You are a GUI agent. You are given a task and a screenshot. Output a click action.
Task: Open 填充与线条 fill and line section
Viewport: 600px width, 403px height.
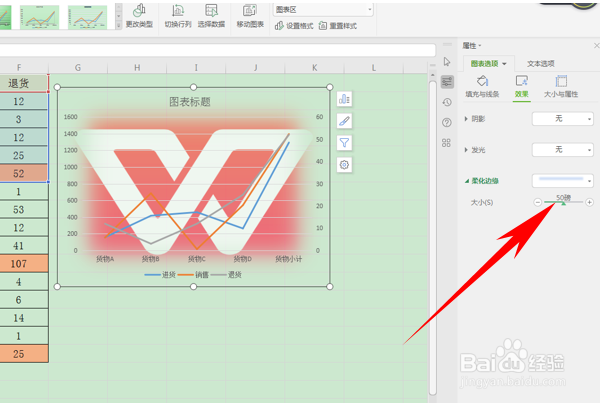482,86
